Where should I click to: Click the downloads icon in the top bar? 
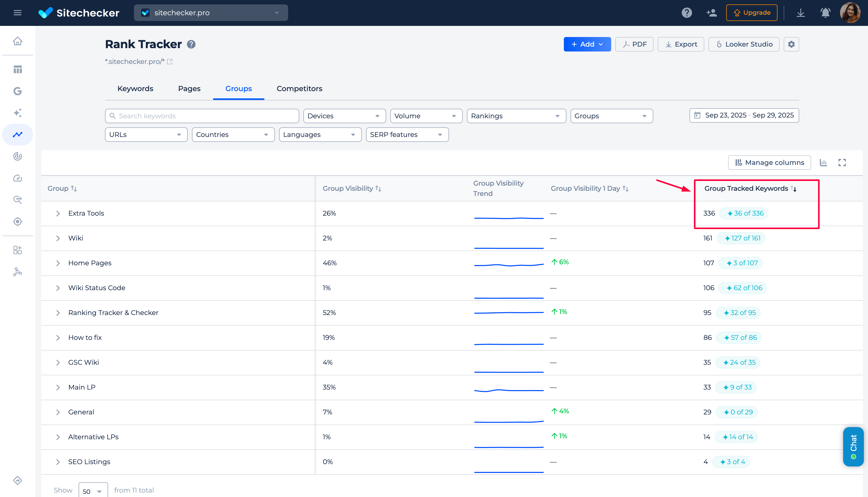pos(801,13)
